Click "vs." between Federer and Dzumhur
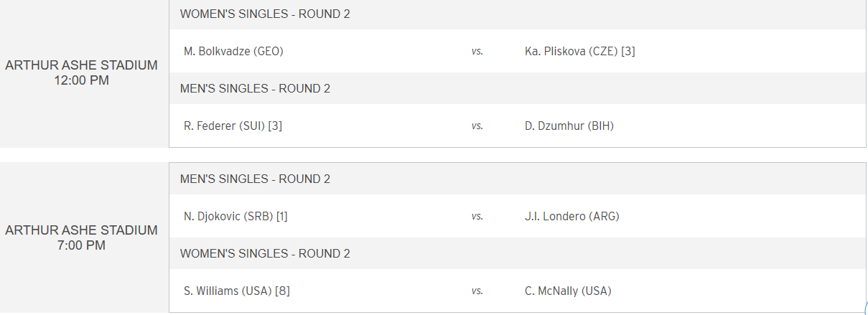Image resolution: width=868 pixels, height=315 pixels. pos(477,126)
